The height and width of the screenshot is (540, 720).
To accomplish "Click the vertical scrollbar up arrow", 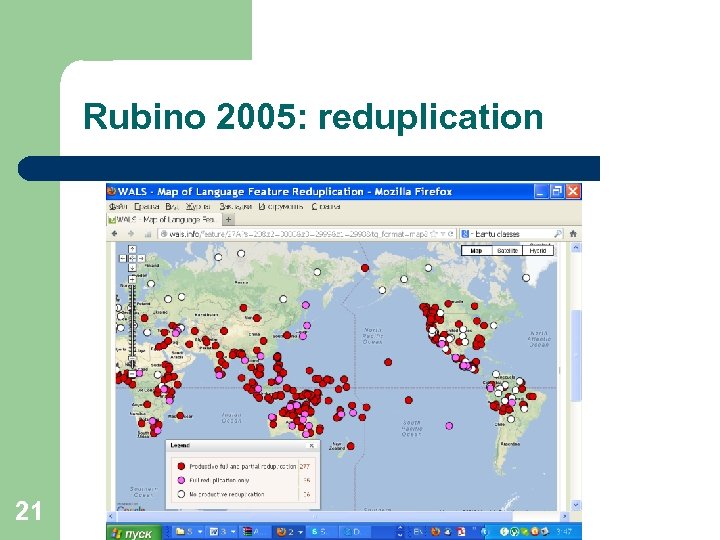I will (x=576, y=248).
